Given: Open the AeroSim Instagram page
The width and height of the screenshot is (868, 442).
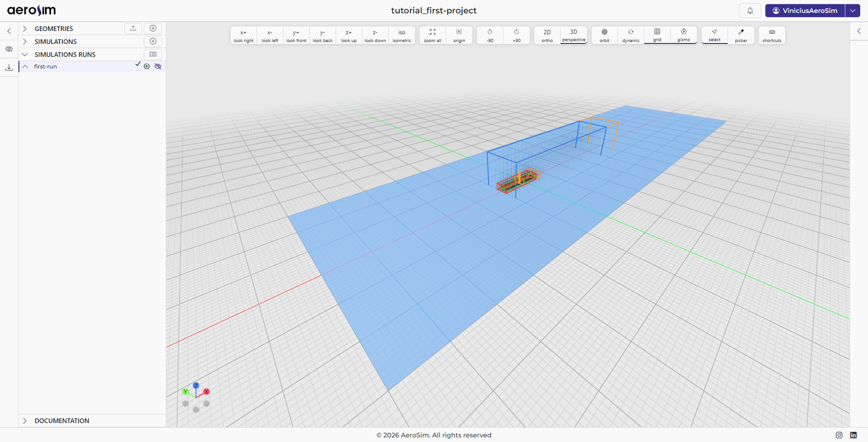Looking at the screenshot, I should (839, 435).
